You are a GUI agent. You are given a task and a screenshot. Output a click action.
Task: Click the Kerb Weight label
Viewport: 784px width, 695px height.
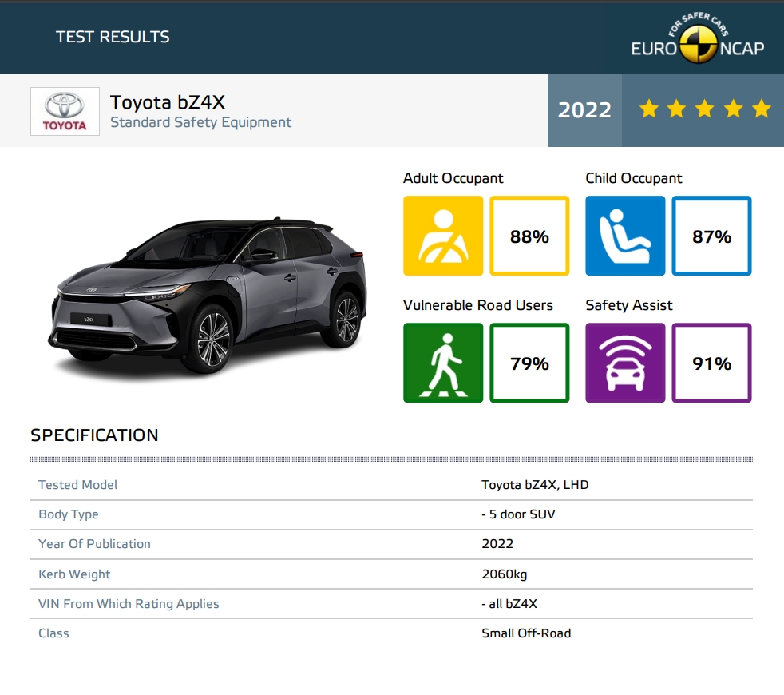[x=74, y=574]
